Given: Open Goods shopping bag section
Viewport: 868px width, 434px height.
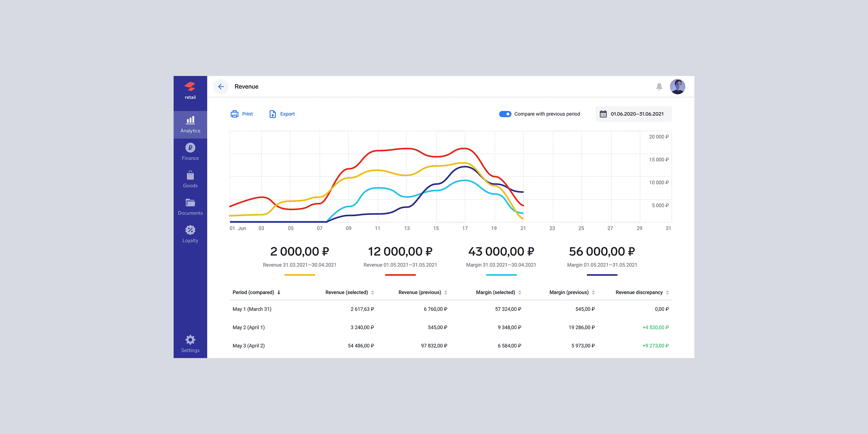Looking at the screenshot, I should [190, 179].
